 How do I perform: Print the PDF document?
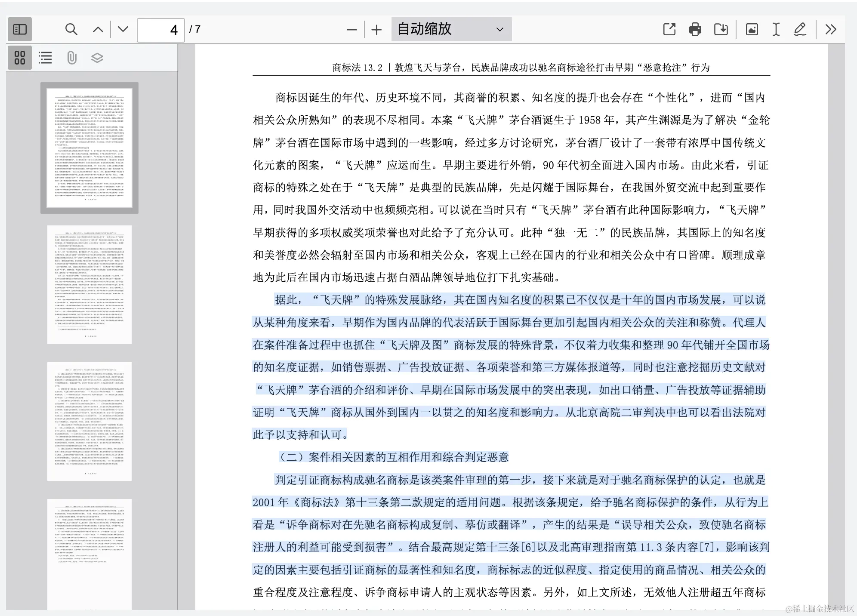(x=695, y=29)
